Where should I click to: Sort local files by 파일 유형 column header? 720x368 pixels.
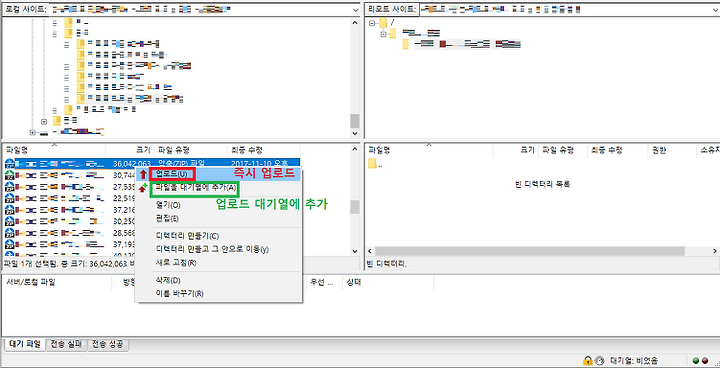(x=190, y=150)
